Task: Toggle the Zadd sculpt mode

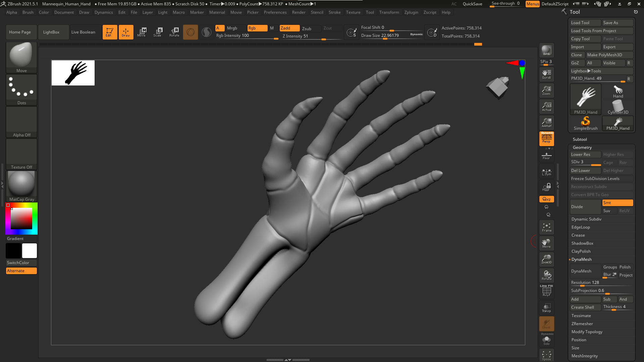Action: (289, 28)
